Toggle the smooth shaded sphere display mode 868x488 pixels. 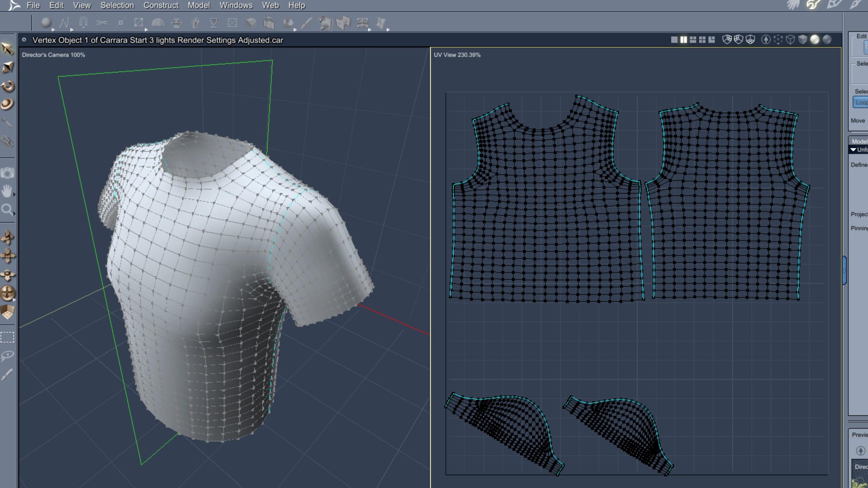click(x=815, y=40)
